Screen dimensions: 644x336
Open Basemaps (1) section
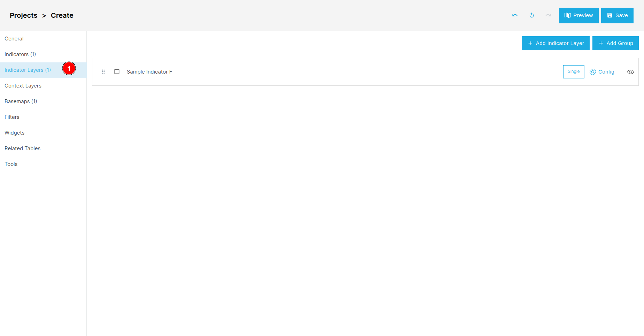(43, 101)
